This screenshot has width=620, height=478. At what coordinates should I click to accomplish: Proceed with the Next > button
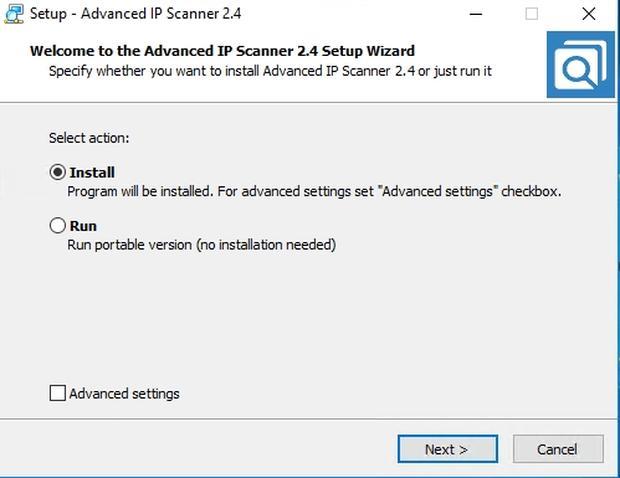point(448,449)
